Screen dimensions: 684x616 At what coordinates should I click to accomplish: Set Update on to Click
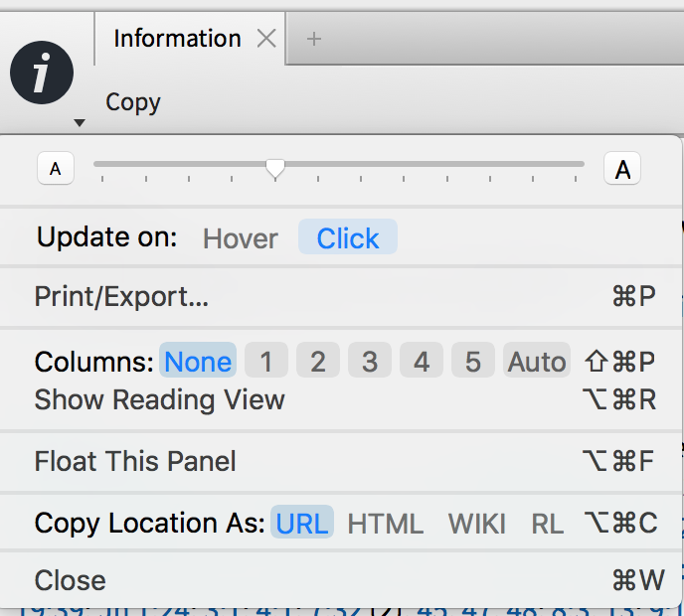click(x=348, y=236)
